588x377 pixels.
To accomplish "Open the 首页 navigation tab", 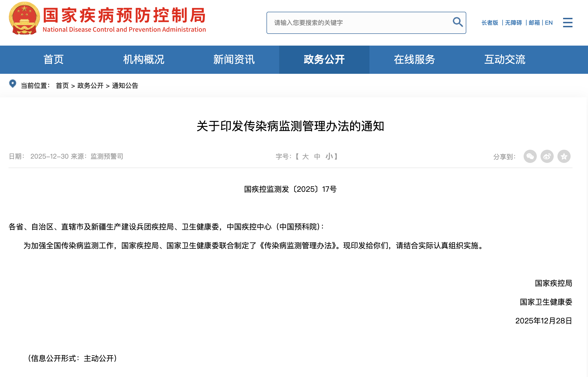I will pyautogui.click(x=53, y=60).
